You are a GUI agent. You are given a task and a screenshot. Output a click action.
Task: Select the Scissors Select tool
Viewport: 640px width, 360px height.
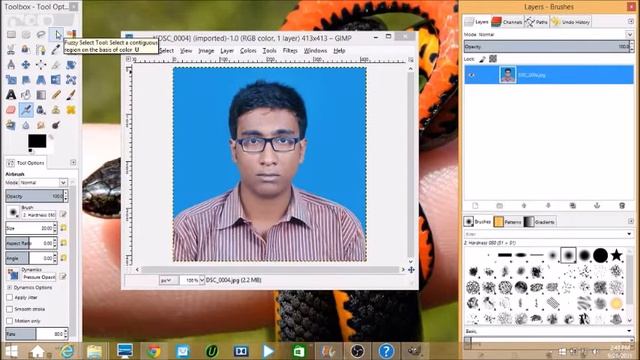pos(11,50)
